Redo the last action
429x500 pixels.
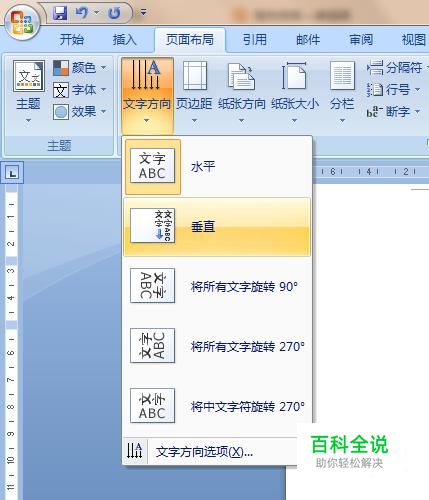[x=115, y=13]
